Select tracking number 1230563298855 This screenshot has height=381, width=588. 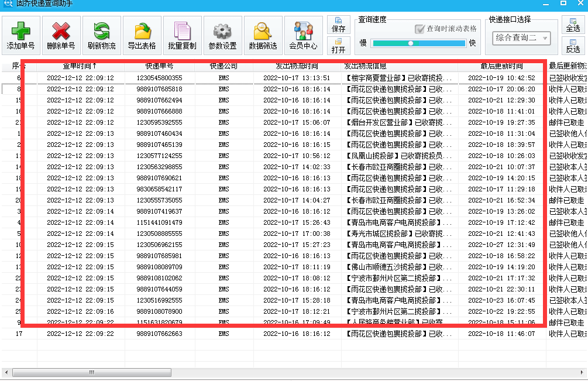pyautogui.click(x=159, y=167)
